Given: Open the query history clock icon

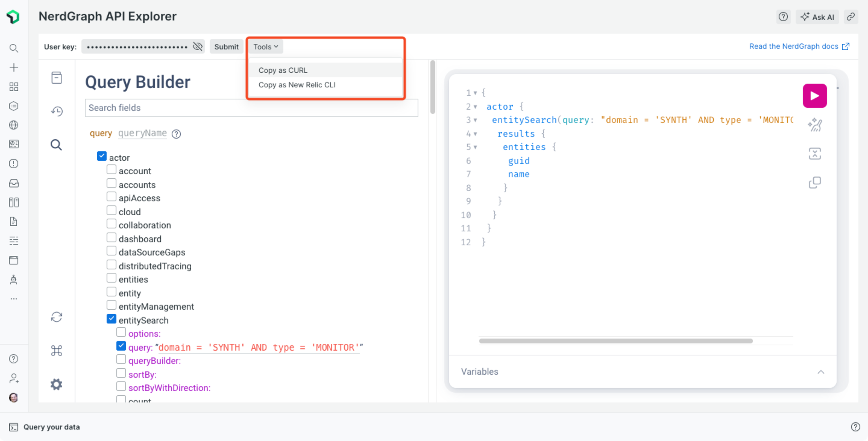Looking at the screenshot, I should (x=57, y=111).
